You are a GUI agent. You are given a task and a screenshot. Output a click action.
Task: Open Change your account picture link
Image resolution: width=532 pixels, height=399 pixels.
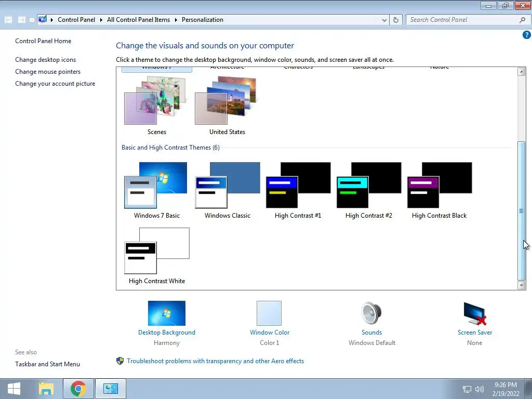[x=55, y=84]
